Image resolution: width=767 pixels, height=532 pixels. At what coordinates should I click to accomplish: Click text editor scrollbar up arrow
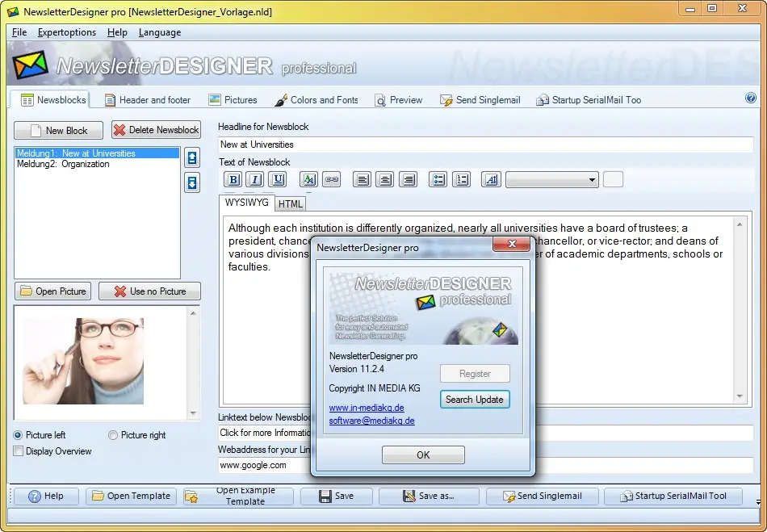(740, 224)
